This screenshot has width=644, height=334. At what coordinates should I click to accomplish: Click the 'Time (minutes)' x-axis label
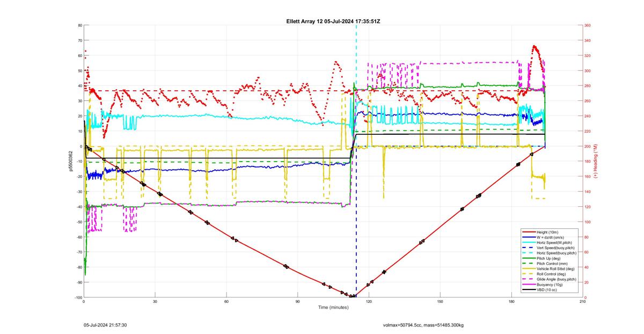(333, 307)
